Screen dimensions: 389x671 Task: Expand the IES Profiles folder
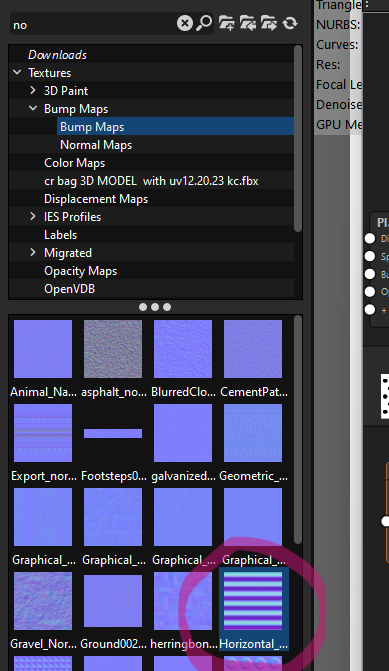point(33,216)
